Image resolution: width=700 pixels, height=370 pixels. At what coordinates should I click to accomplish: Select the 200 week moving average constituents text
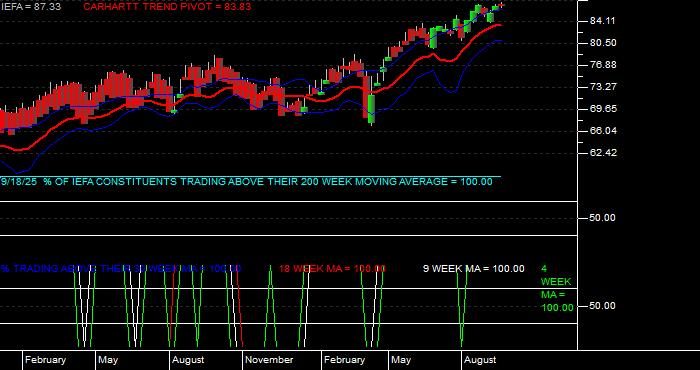click(x=246, y=182)
